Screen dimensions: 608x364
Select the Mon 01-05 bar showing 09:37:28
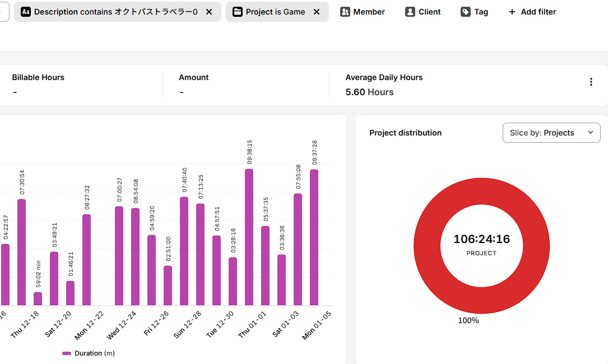314,237
